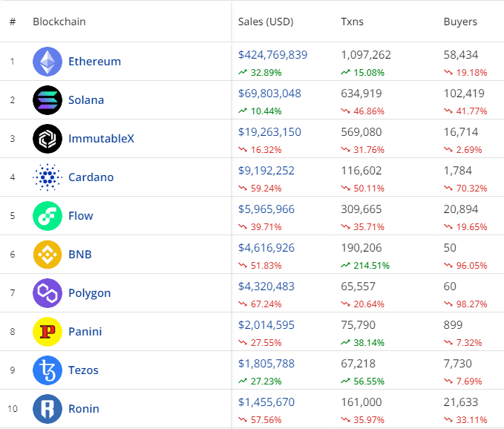Sort by the Sales (USD) column header

click(266, 22)
